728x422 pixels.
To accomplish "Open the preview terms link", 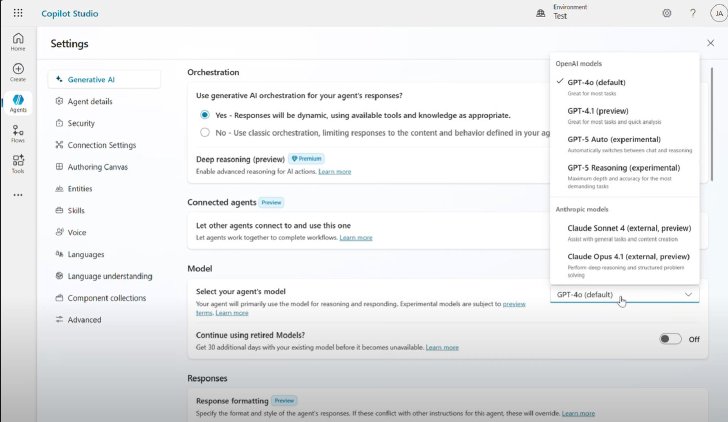I will coord(514,304).
